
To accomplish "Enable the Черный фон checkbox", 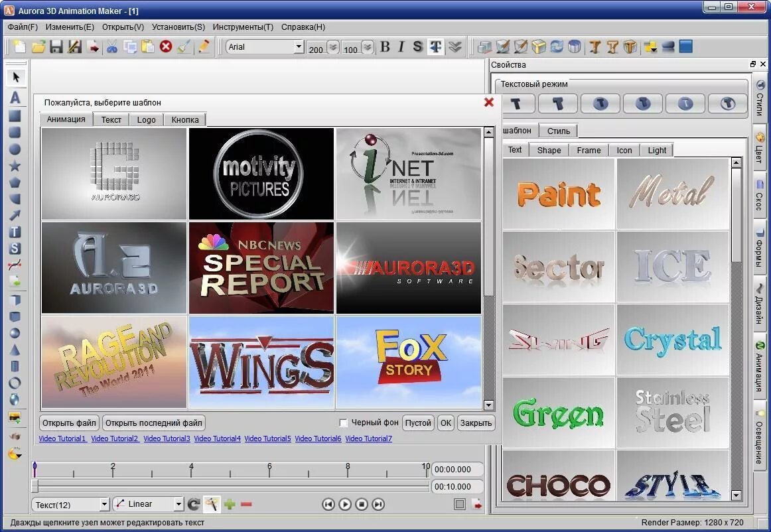I will 343,423.
